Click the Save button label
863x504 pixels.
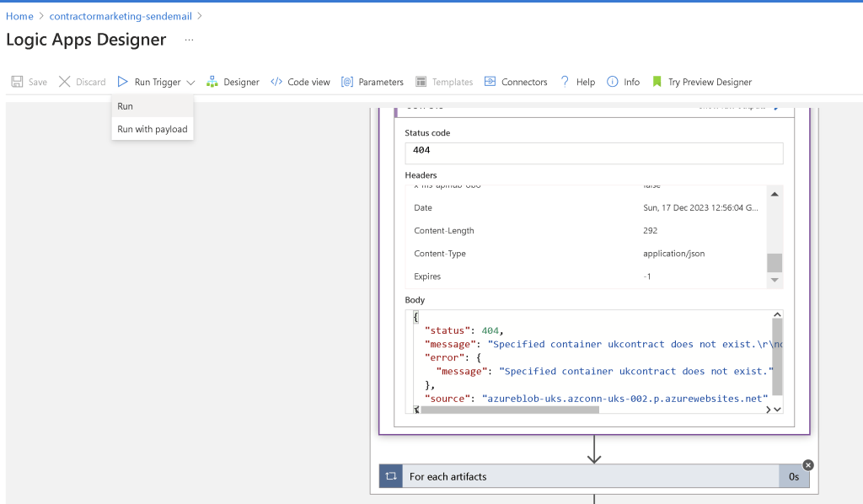(37, 82)
